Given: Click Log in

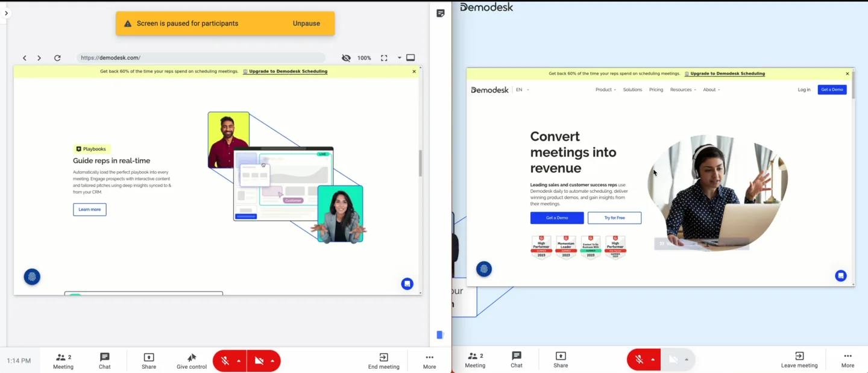Looking at the screenshot, I should pyautogui.click(x=804, y=90).
